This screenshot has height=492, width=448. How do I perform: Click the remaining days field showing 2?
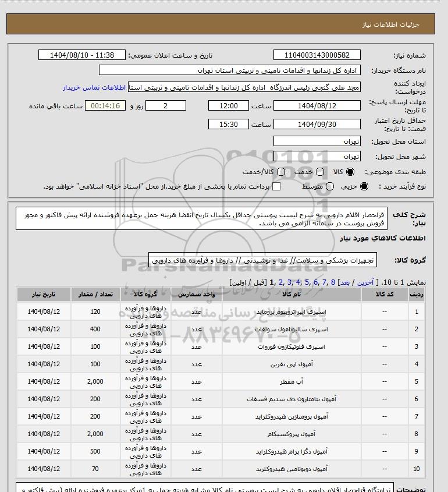click(166, 106)
